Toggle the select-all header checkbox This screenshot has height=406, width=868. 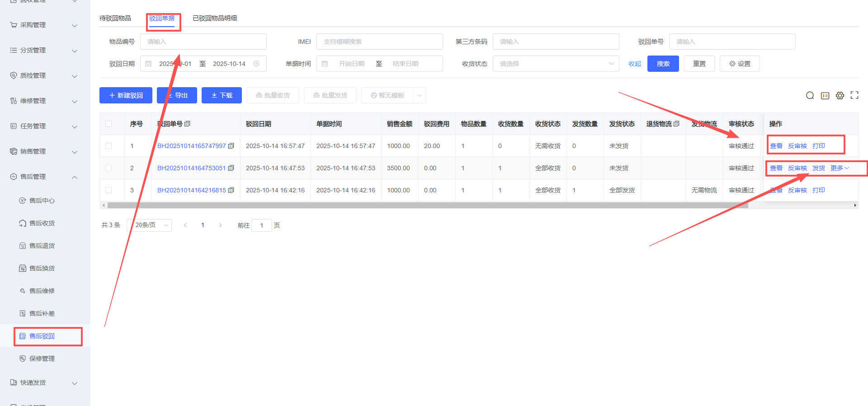click(x=108, y=124)
